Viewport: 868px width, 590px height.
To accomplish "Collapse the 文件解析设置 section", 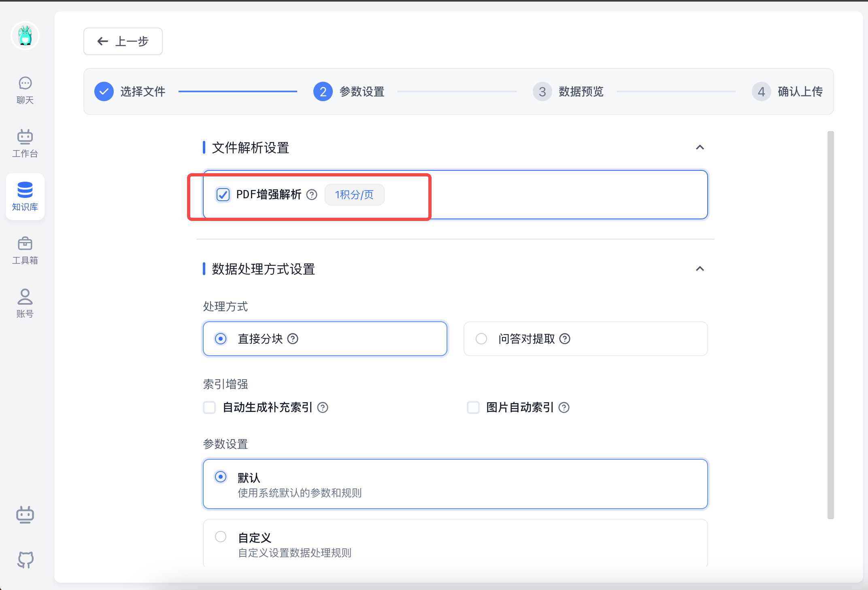I will (x=700, y=147).
